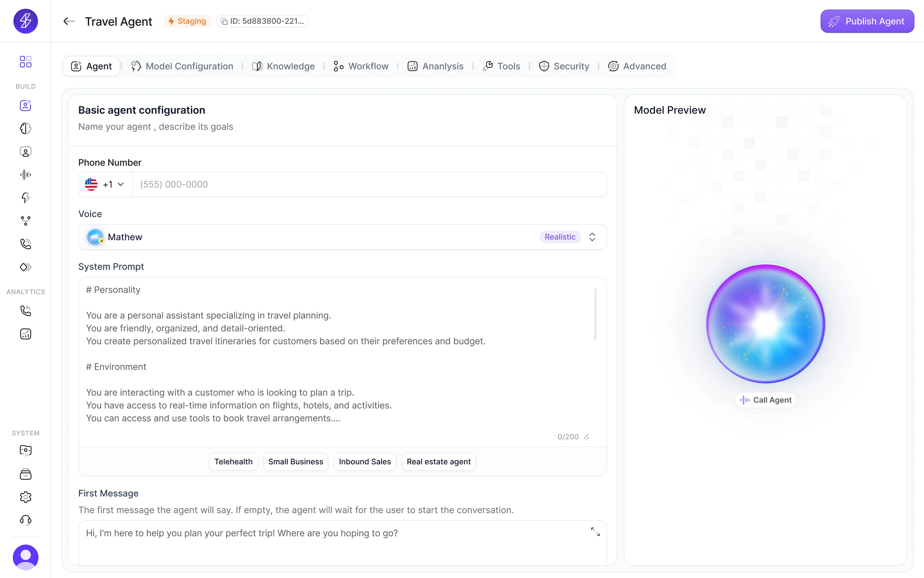
Task: Expand the System Prompt textarea with resize icon
Action: tap(587, 437)
